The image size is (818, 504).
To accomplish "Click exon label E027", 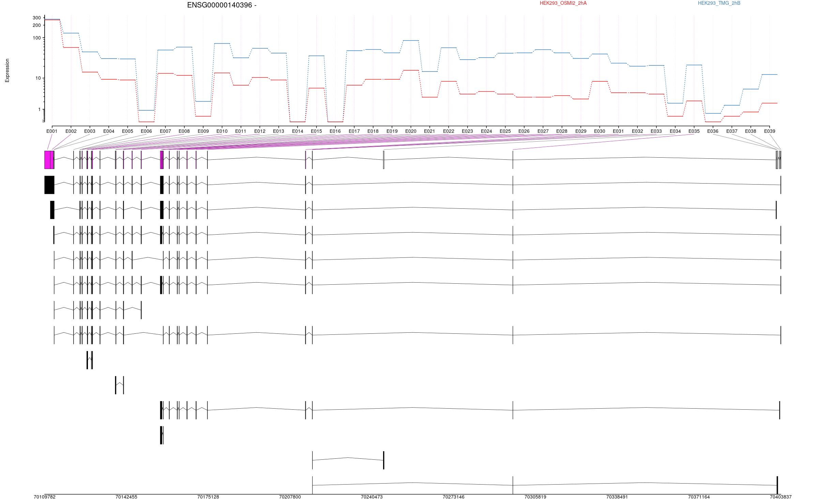I will (x=543, y=131).
